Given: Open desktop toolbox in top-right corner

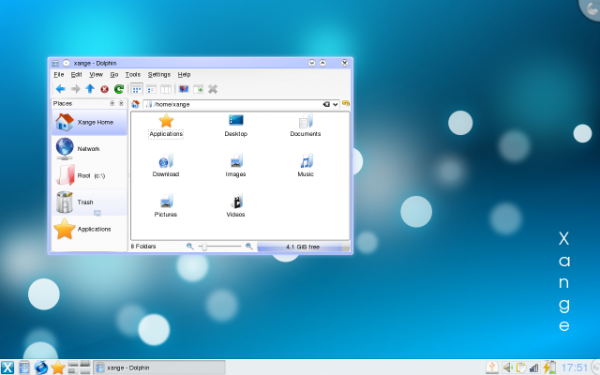Looking at the screenshot, I should point(591,9).
